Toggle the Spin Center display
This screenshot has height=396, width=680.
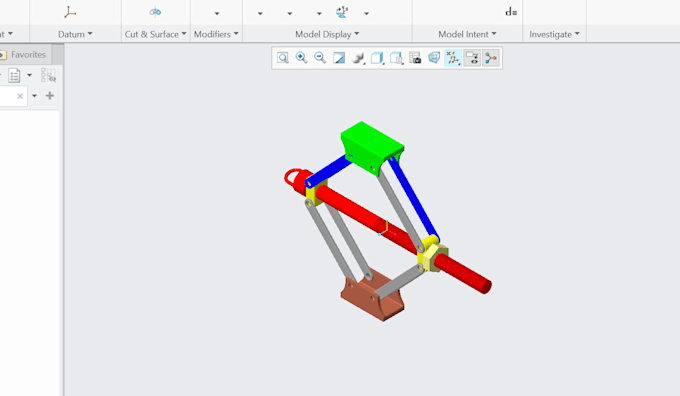491,58
